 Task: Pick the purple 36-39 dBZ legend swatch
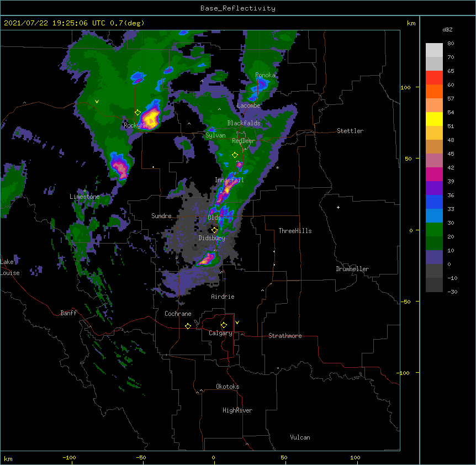point(434,188)
